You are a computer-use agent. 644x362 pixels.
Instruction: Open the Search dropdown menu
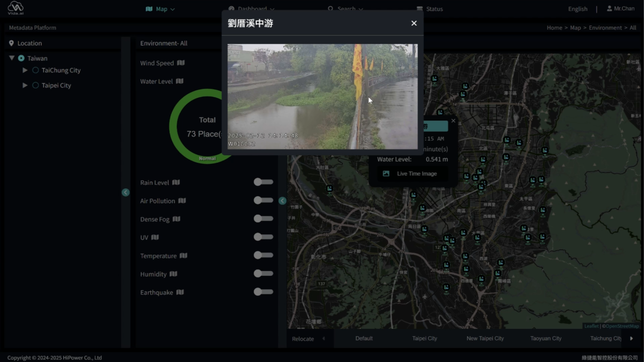pos(346,8)
